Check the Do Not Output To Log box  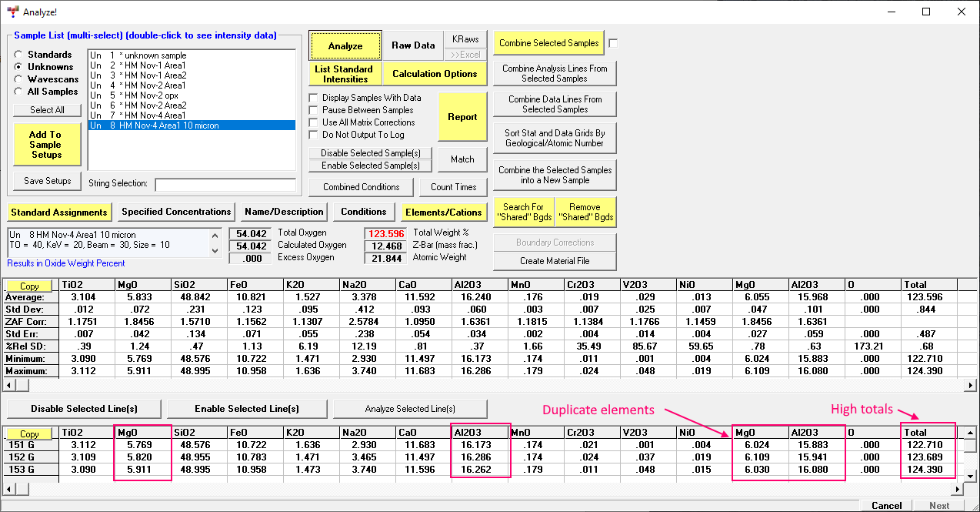[314, 135]
